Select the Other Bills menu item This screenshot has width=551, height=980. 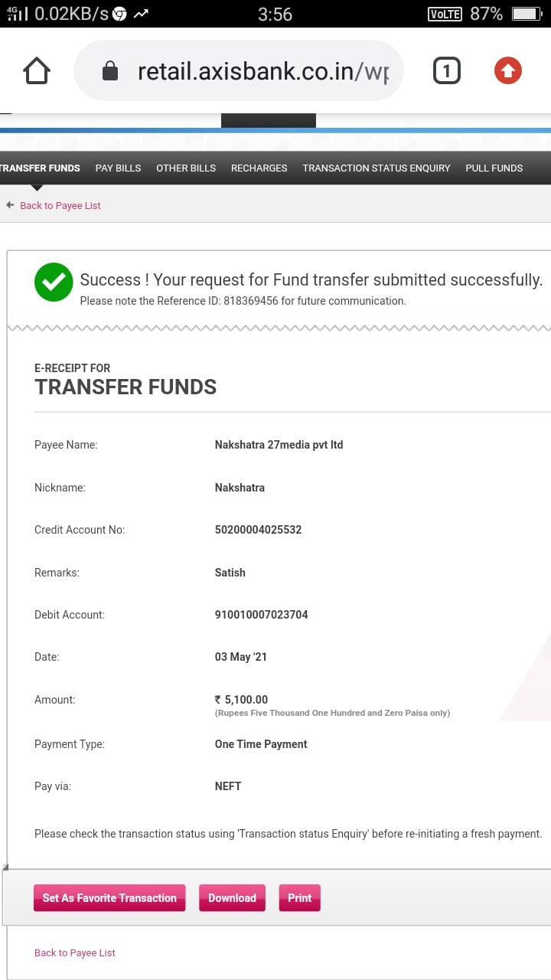point(186,168)
